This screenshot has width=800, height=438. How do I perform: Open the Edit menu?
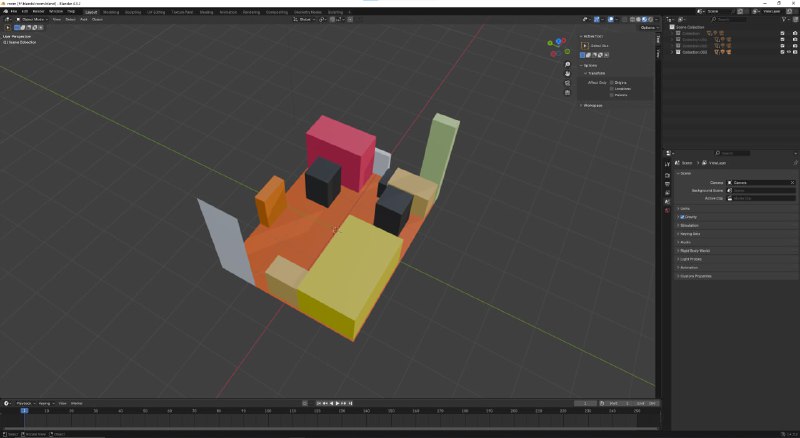[24, 11]
